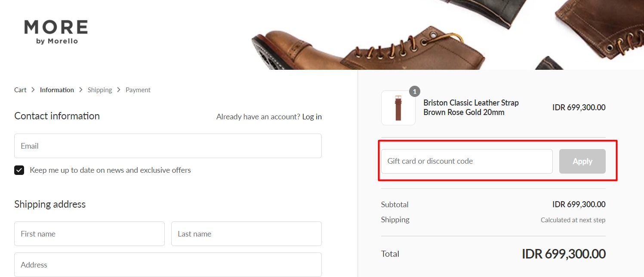Jump to the Payment breadcrumb step
The width and height of the screenshot is (644, 277).
click(x=138, y=90)
